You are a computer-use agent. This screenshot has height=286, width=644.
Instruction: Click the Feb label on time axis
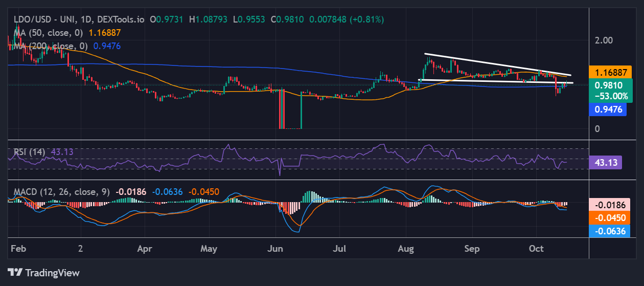tap(17, 249)
